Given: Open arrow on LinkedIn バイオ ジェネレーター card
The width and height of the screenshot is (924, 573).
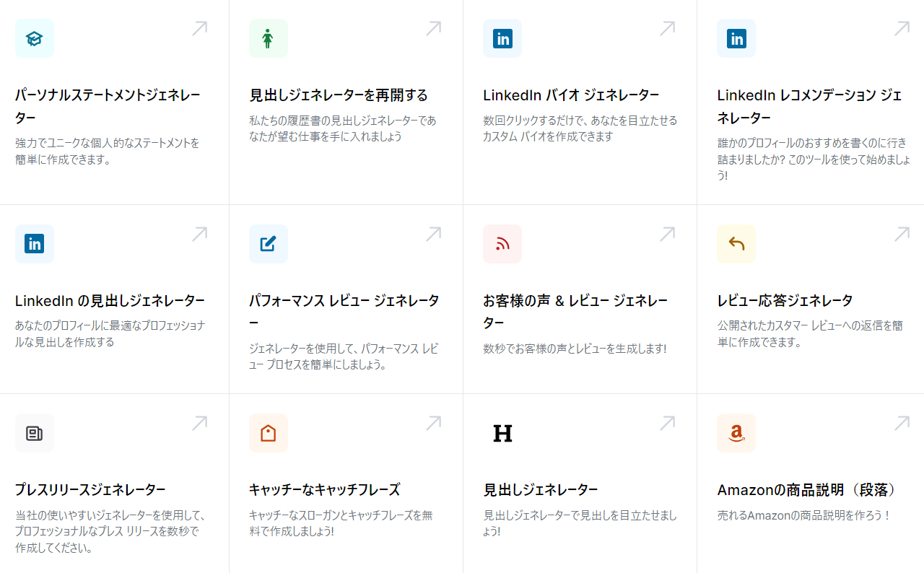Looking at the screenshot, I should [667, 28].
